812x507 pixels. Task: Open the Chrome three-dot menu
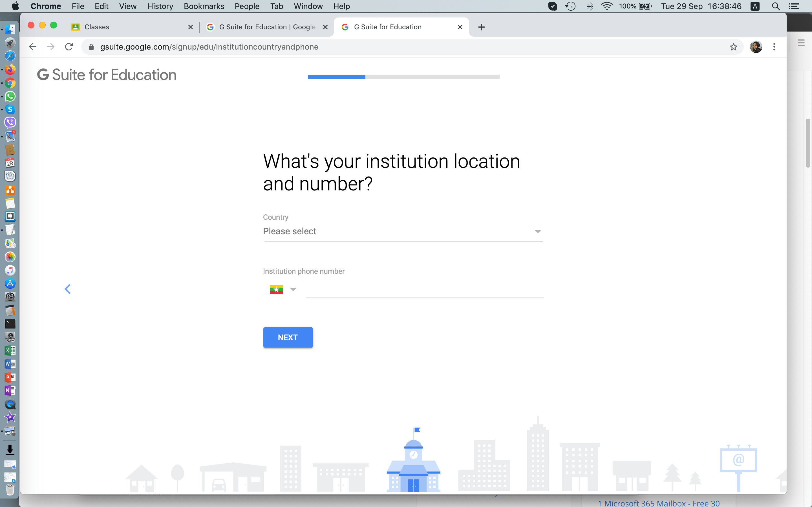[774, 46]
